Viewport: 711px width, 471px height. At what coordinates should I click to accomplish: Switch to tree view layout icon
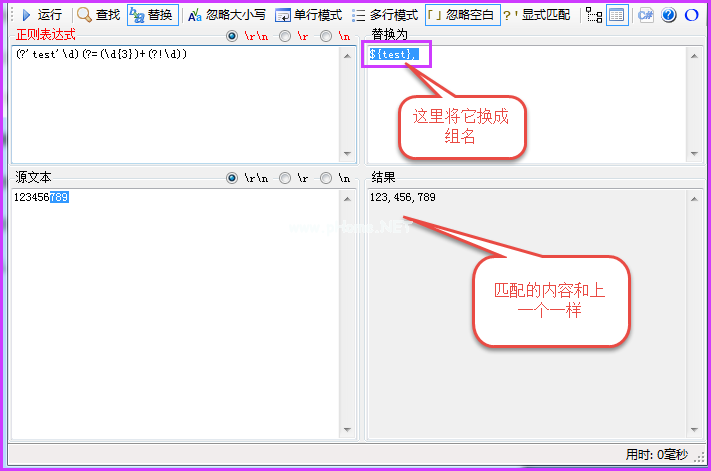coord(594,15)
